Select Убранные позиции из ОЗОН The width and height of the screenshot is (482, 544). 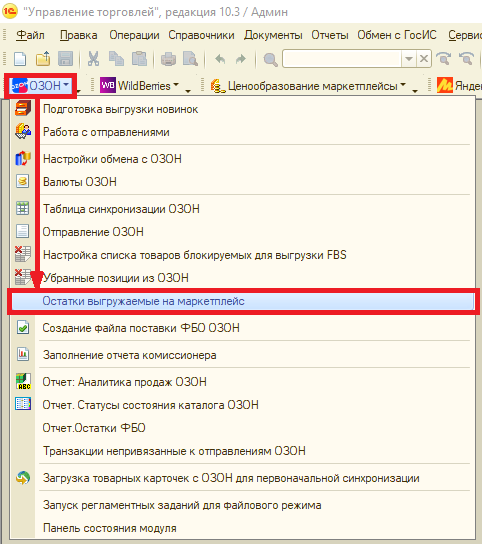coord(243,278)
